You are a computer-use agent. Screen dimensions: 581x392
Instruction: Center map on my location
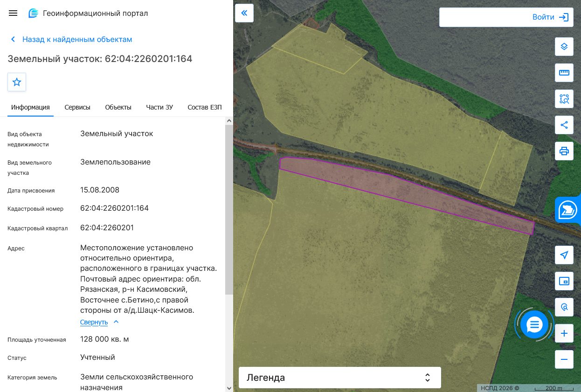(564, 255)
